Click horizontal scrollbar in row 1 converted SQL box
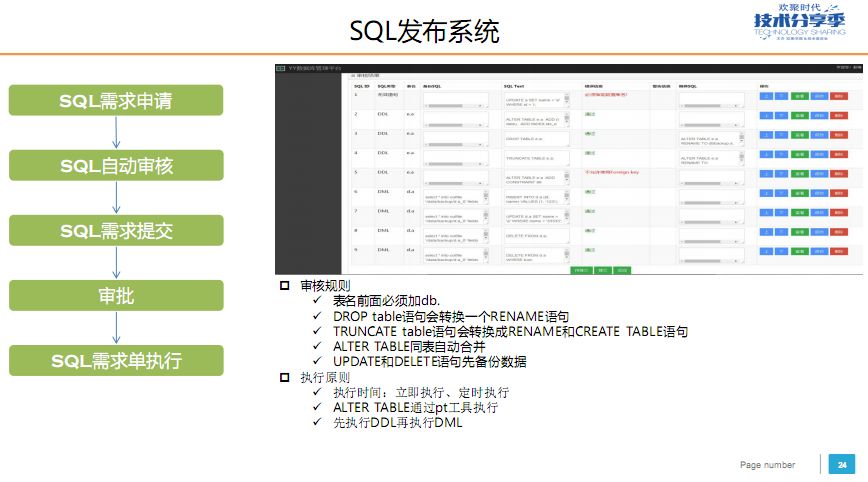This screenshot has width=868, height=482. pos(710,106)
